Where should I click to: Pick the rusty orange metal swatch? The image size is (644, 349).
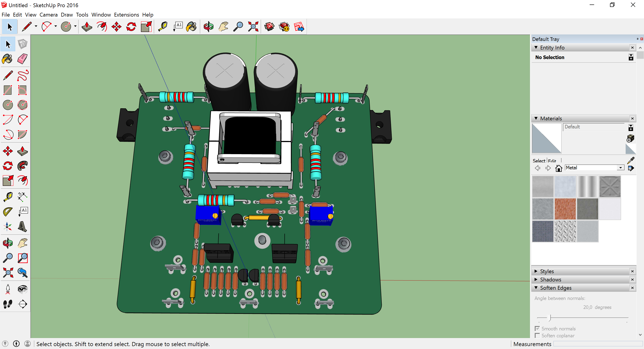click(565, 209)
